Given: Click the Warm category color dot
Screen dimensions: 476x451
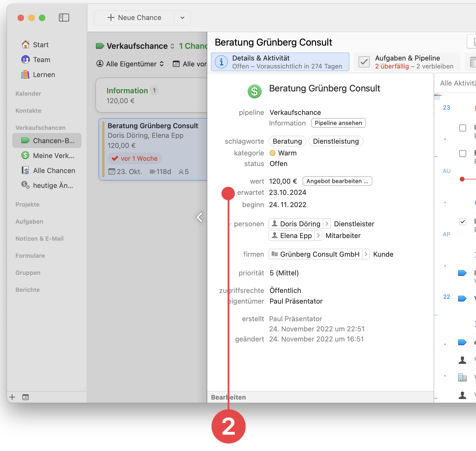Looking at the screenshot, I should 272,153.
